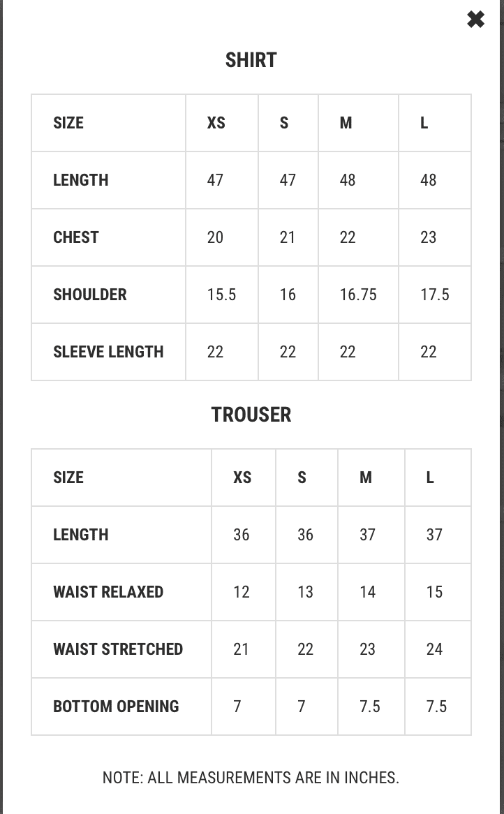
Task: Click the shirt XS size column header
Action: pos(216,123)
